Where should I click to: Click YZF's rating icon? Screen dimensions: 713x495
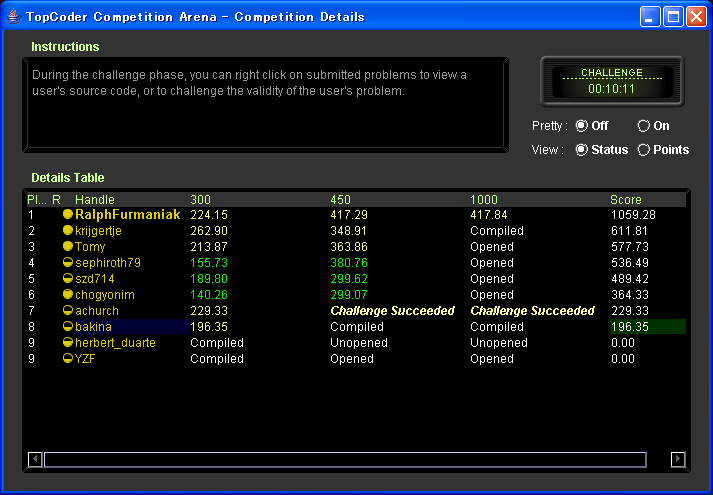click(x=68, y=358)
